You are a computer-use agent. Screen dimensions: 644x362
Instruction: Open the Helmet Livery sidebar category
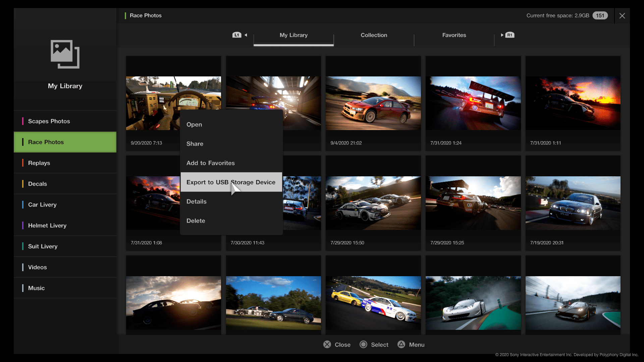pos(65,225)
